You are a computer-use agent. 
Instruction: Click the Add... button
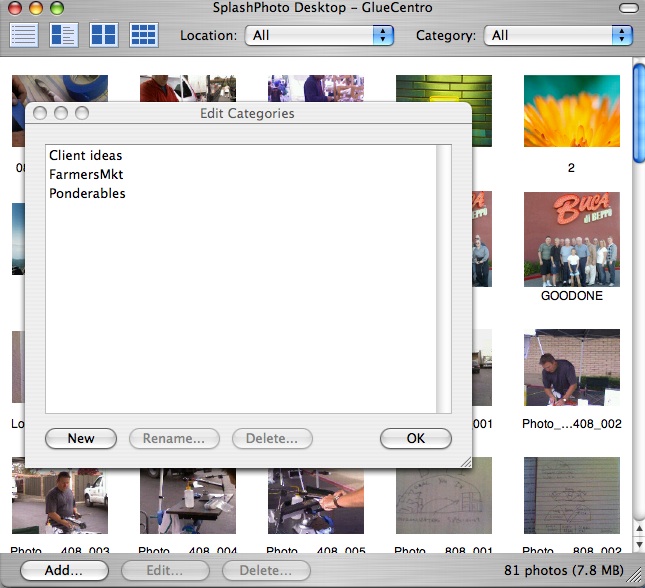(x=64, y=571)
